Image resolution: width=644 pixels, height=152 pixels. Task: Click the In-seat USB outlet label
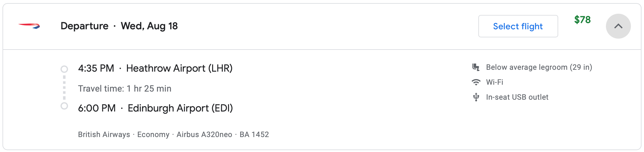click(x=517, y=97)
